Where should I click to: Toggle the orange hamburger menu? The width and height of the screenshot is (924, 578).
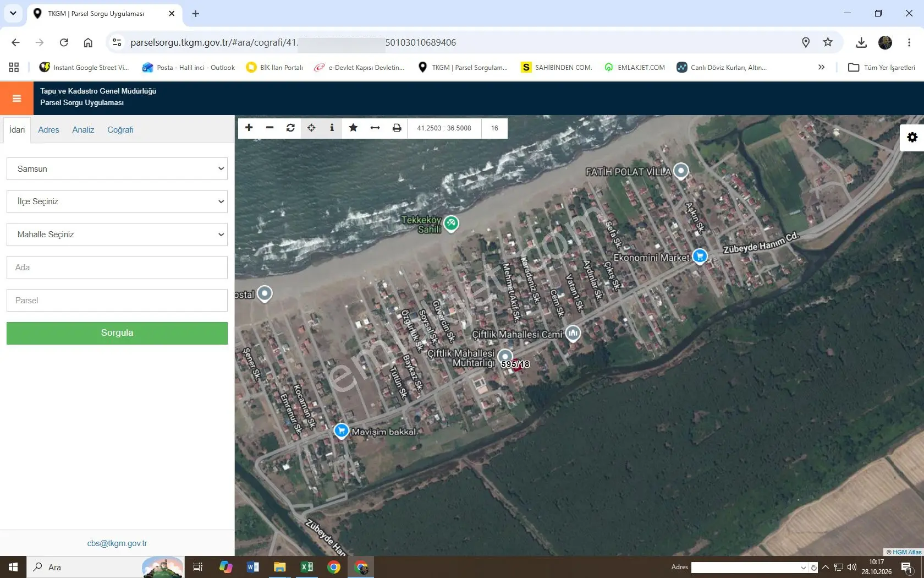click(x=16, y=99)
